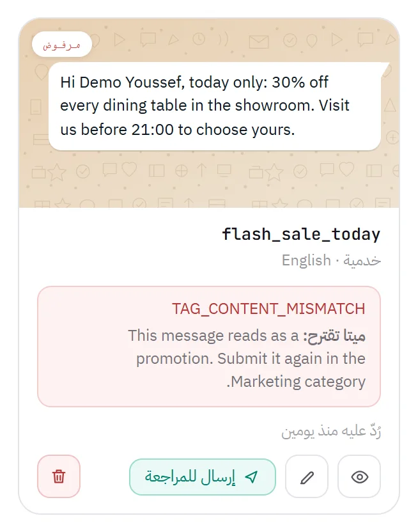Click the مرفوض rejected status badge
This screenshot has height=532, width=418.
click(x=62, y=44)
